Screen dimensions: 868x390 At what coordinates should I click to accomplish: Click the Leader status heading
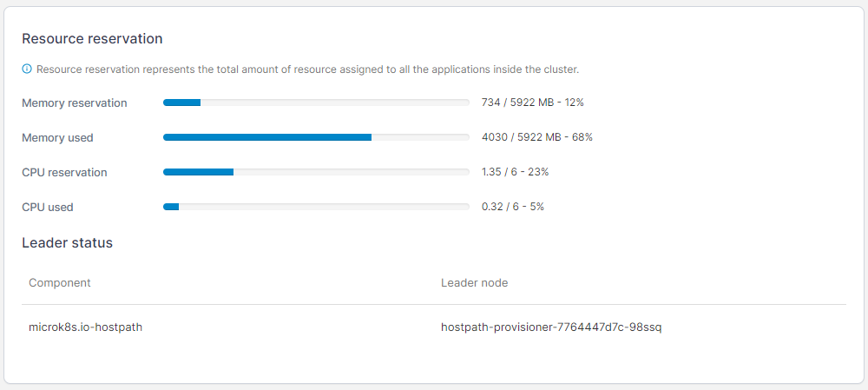[x=67, y=242]
